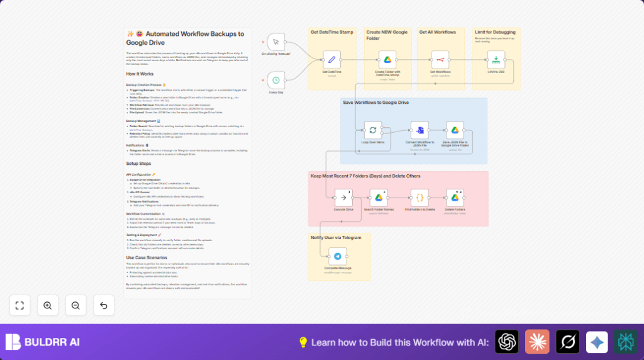This screenshot has width=644, height=360.
Task: Click the 'Automated Workflow Backups to Google Drive' title
Action: (x=186, y=38)
